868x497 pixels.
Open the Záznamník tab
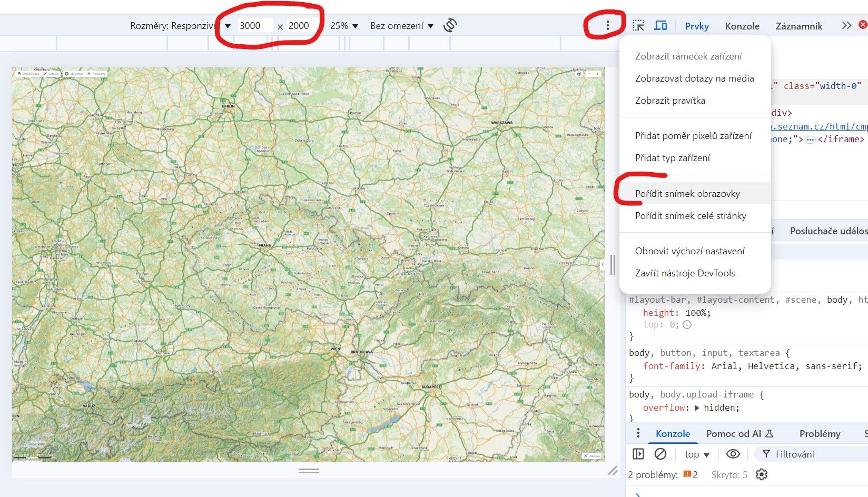(798, 26)
